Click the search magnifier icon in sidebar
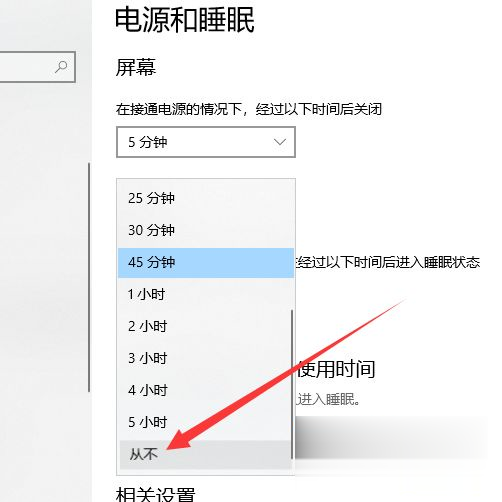 (x=61, y=67)
